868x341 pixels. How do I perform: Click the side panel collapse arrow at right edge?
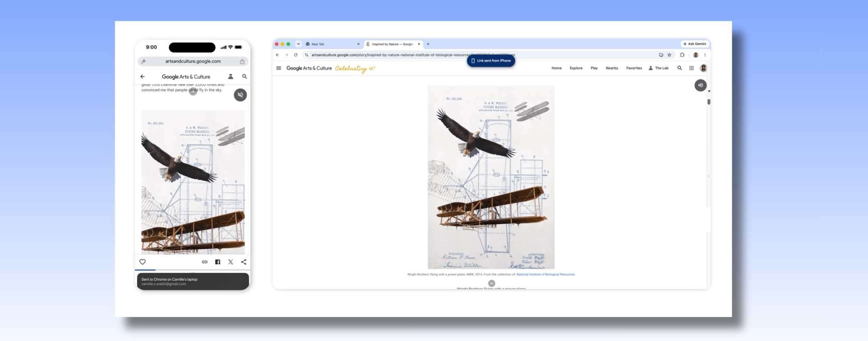[708, 176]
